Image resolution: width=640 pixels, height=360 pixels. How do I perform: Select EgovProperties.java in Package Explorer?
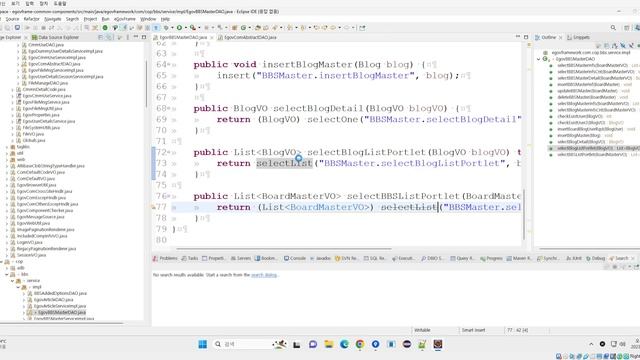pyautogui.click(x=41, y=115)
